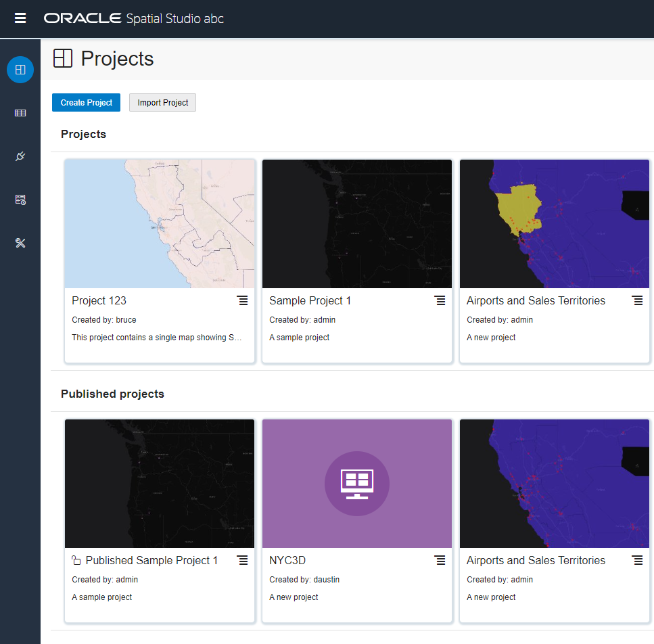Click the 'Spatial Studio abc' header title
This screenshot has width=654, height=644.
(174, 19)
